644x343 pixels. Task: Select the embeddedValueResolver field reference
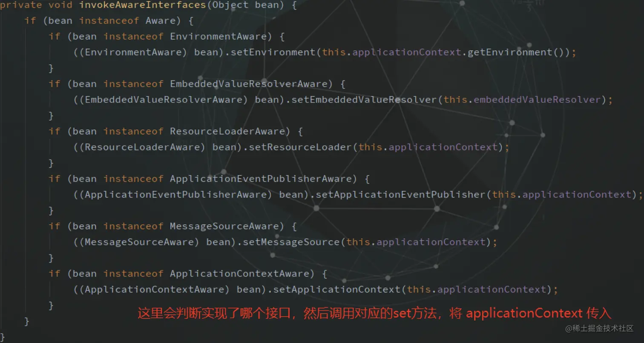point(537,100)
